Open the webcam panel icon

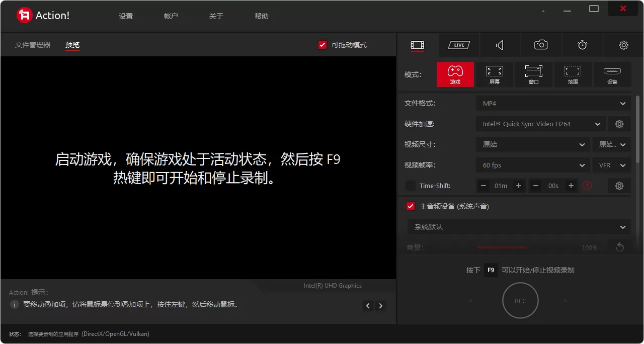(540, 45)
